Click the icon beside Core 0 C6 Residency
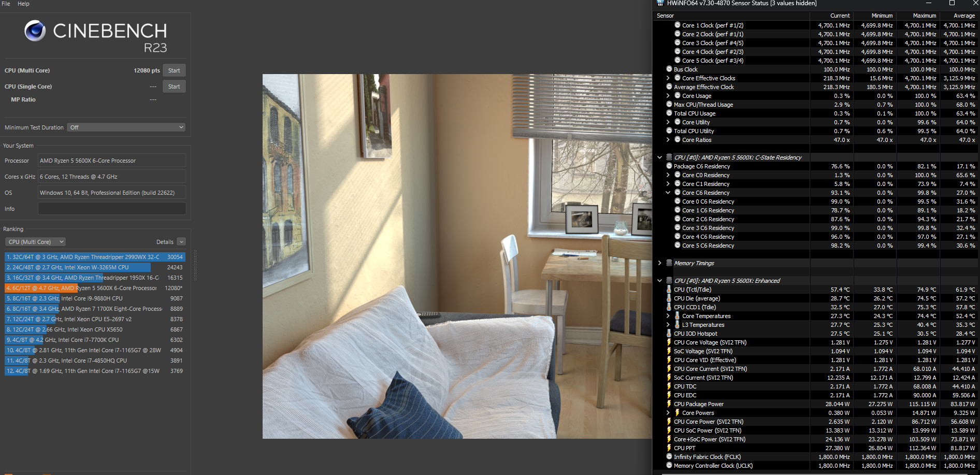Screen dimensions: 980x475 [678, 201]
